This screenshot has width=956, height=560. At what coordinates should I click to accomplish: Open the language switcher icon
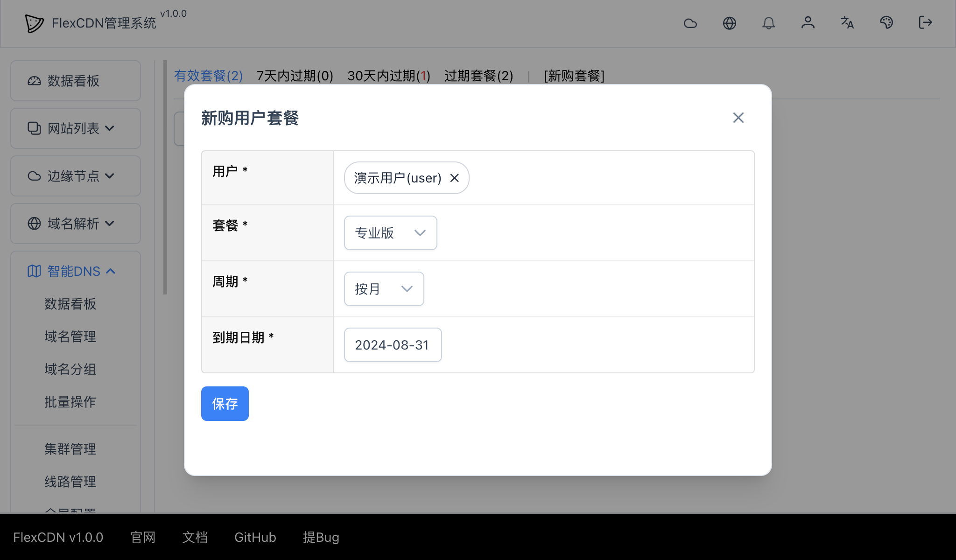[x=847, y=23]
